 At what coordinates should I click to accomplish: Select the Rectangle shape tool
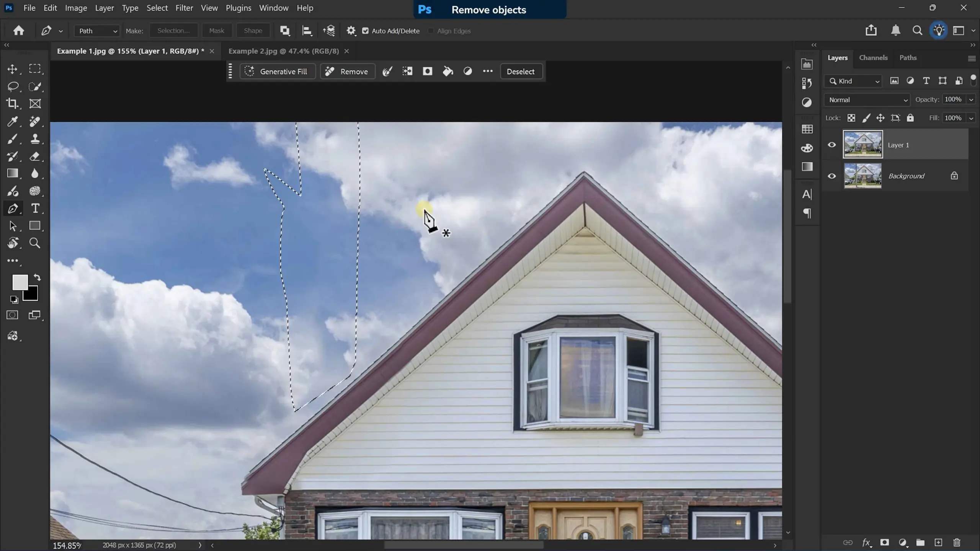pyautogui.click(x=35, y=226)
